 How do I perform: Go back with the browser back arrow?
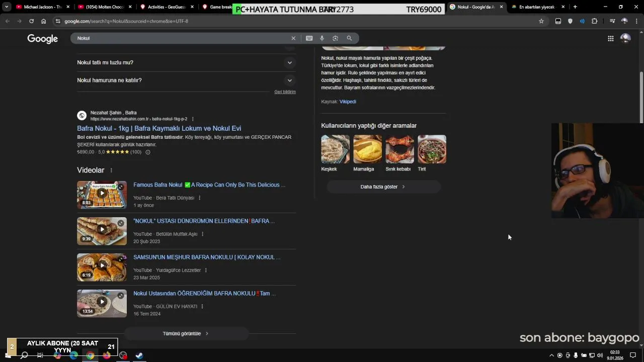click(x=7, y=21)
